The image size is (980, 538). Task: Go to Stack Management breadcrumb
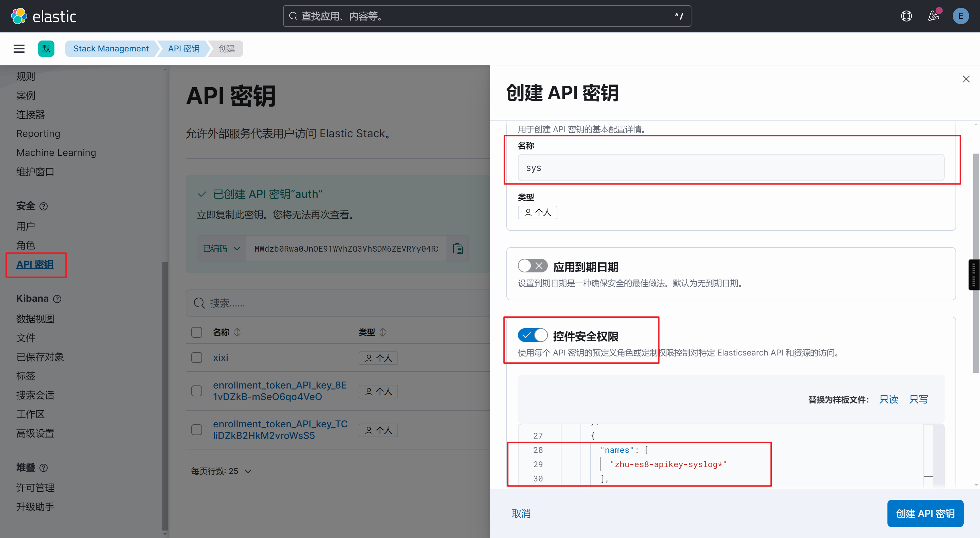click(111, 48)
